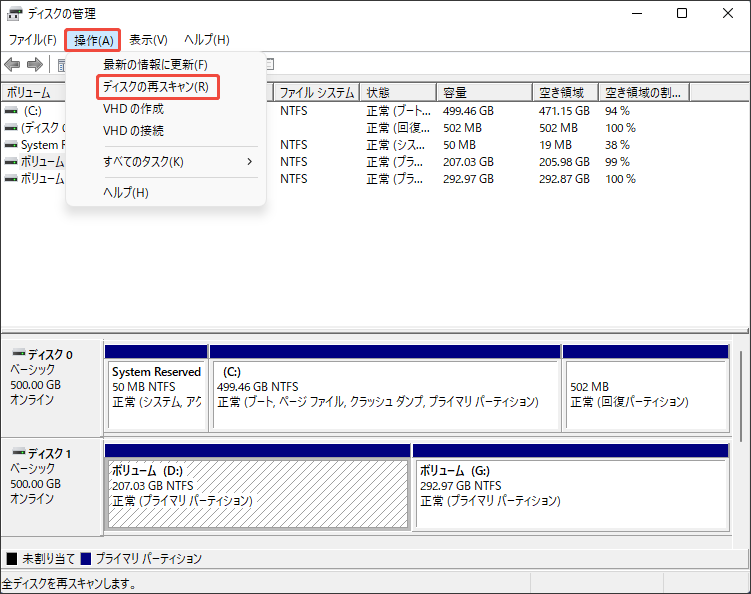This screenshot has width=751, height=594.
Task: Click the drive icon of System Reserved row
Action: [11, 145]
